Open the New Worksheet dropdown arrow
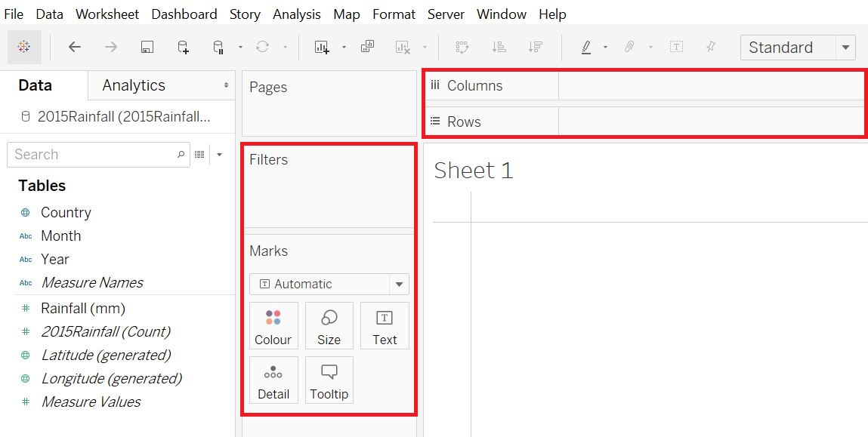Image resolution: width=868 pixels, height=437 pixels. click(344, 48)
